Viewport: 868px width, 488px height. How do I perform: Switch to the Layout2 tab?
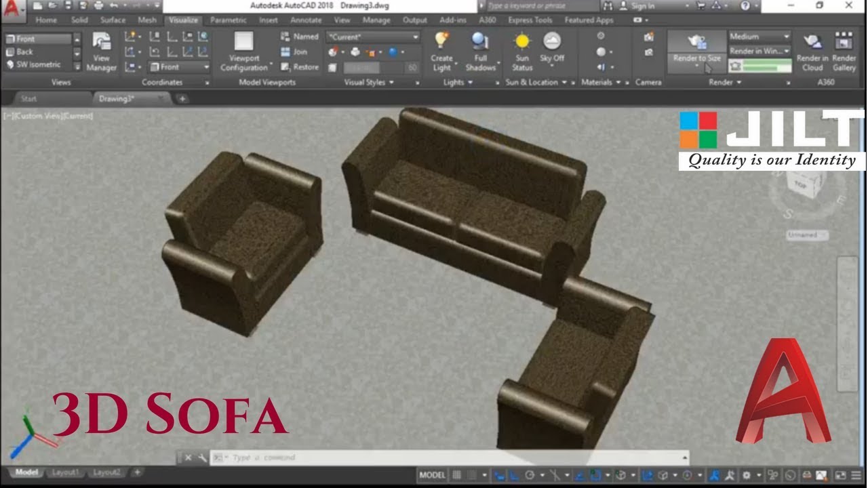106,472
